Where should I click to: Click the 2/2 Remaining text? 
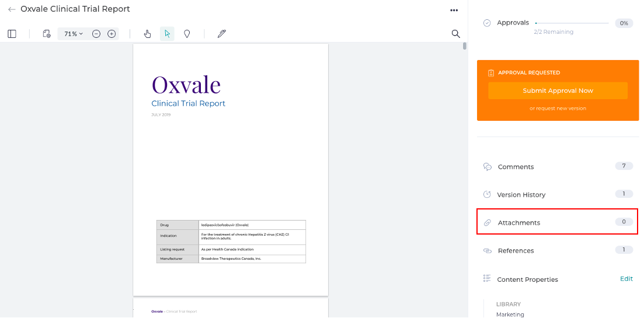point(554,32)
